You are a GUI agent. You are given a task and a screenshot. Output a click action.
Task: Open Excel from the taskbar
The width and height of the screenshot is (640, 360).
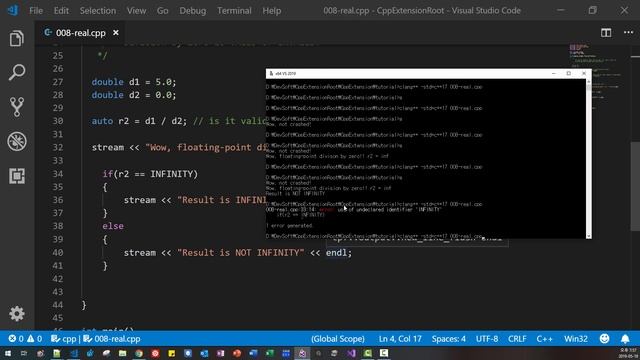click(x=269, y=353)
